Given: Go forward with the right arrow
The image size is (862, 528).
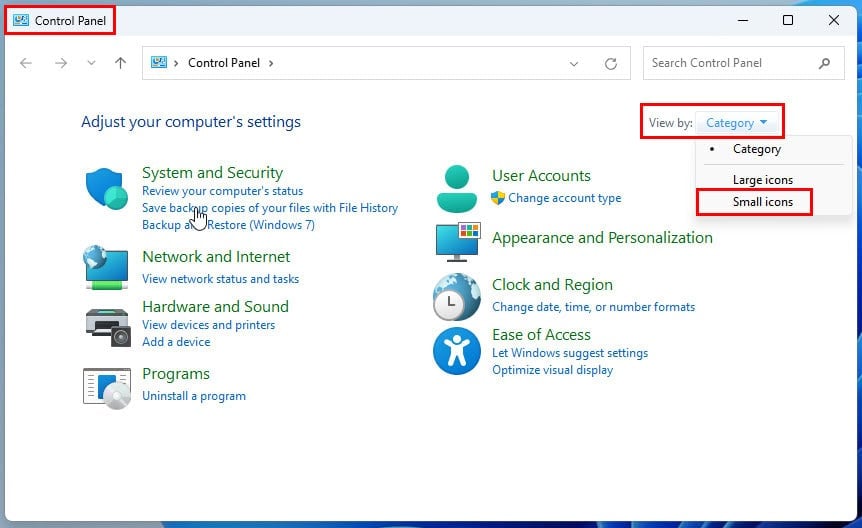Looking at the screenshot, I should (x=61, y=63).
